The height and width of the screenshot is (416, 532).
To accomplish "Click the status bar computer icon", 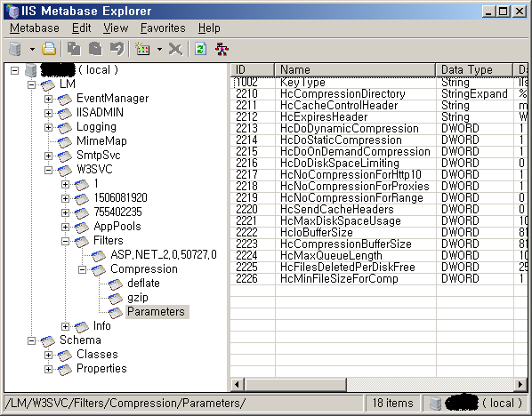I will pos(435,404).
